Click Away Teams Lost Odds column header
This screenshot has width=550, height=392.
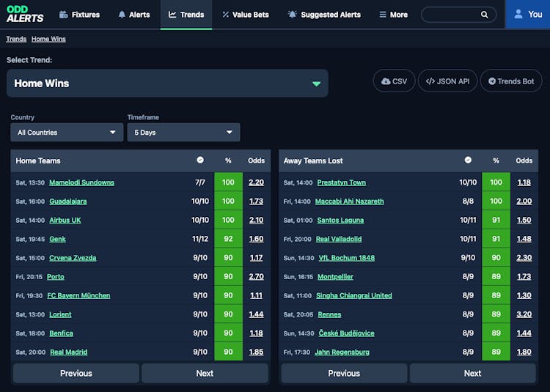point(524,160)
